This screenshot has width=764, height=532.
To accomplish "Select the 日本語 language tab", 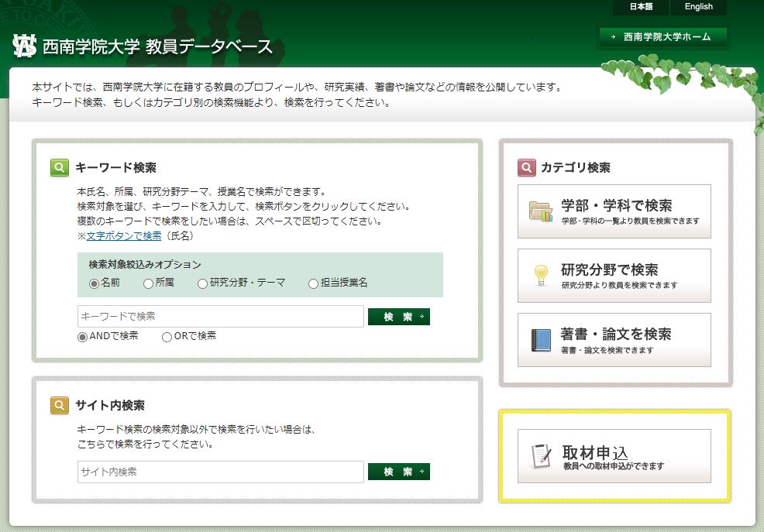I will tap(641, 7).
